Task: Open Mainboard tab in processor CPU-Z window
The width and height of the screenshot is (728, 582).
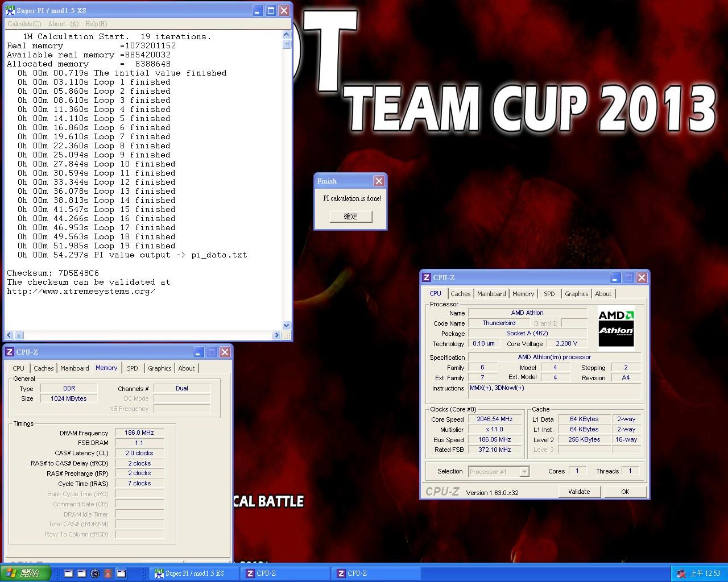Action: click(491, 294)
